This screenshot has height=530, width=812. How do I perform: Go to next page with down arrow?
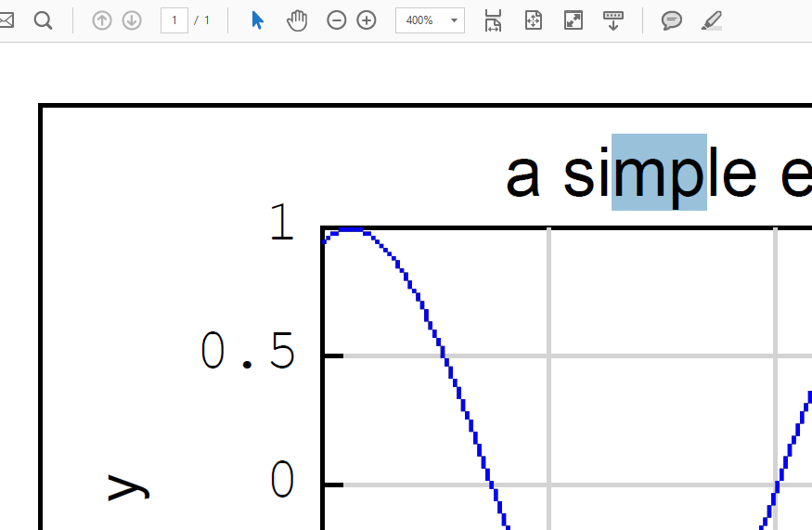coord(132,20)
